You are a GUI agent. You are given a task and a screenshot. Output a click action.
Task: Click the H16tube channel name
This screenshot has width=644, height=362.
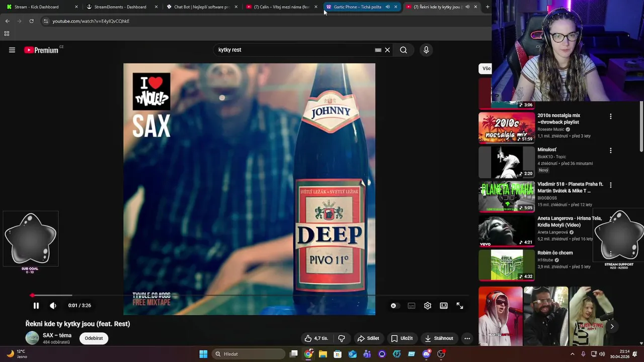click(545, 260)
